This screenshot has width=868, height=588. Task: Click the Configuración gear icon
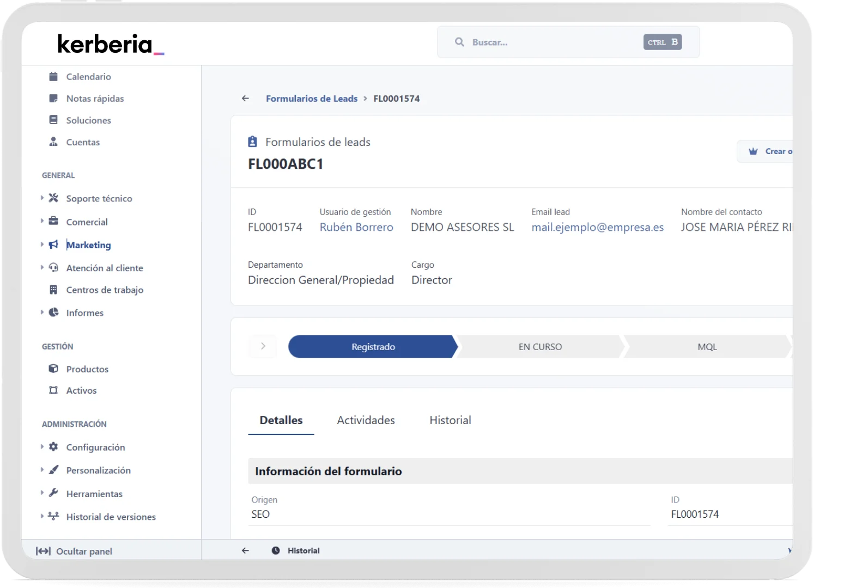point(53,446)
